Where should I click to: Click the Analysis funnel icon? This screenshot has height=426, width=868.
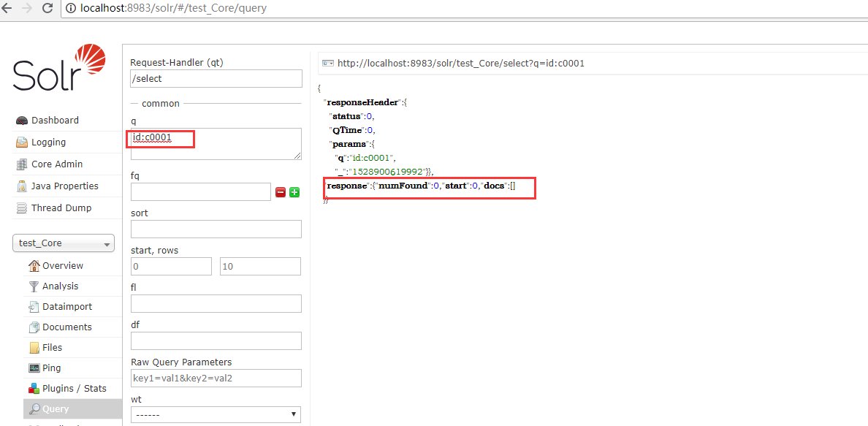coord(34,286)
